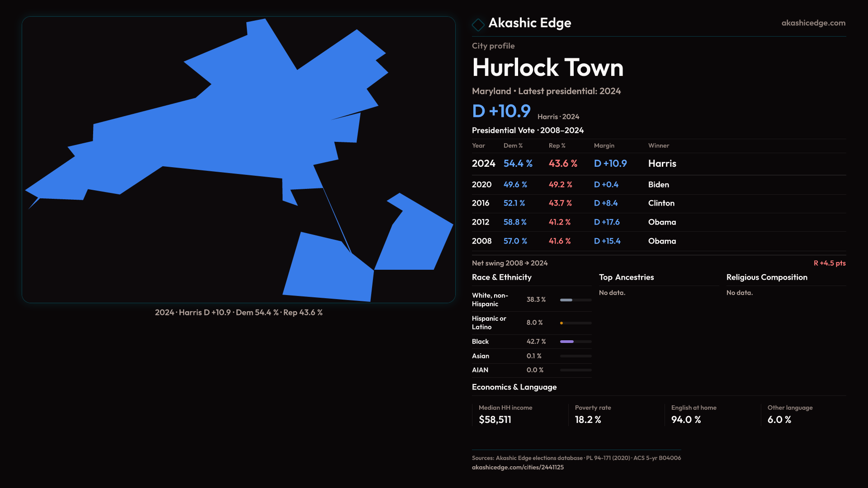Open the akashicedge.com/cities/2441125 footer link
The width and height of the screenshot is (868, 488).
518,467
